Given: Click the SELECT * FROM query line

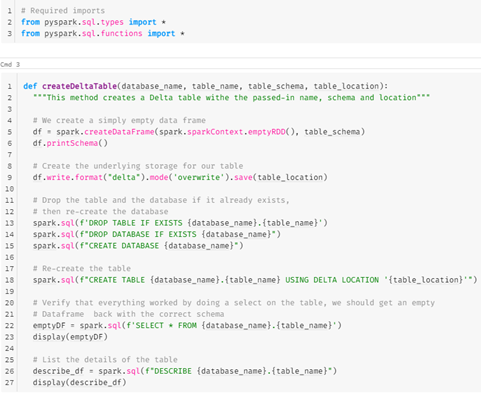Looking at the screenshot, I should click(187, 325).
